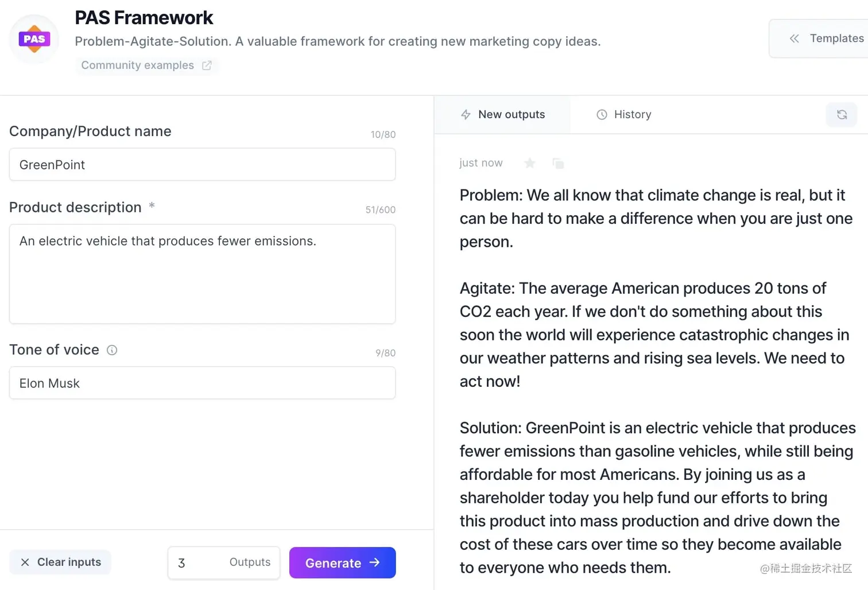
Task: Regenerate outputs with the refresh icon
Action: 842,114
